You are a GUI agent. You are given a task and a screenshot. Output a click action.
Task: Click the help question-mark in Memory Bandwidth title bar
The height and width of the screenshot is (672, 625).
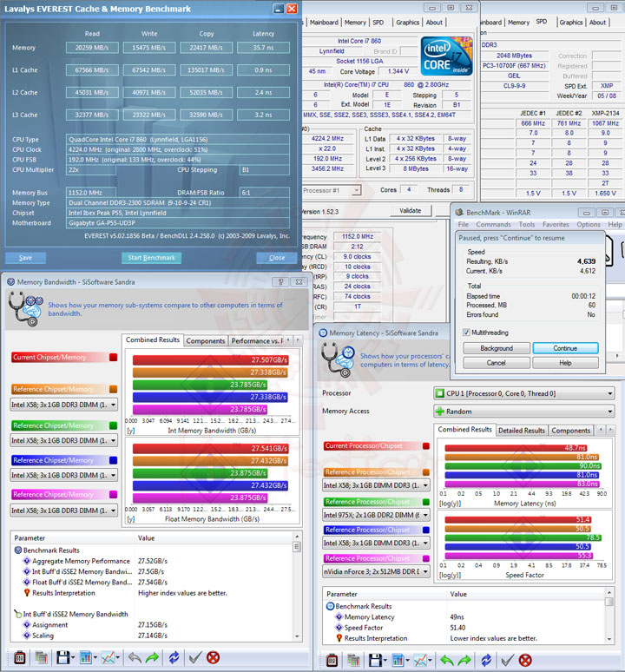(x=280, y=281)
